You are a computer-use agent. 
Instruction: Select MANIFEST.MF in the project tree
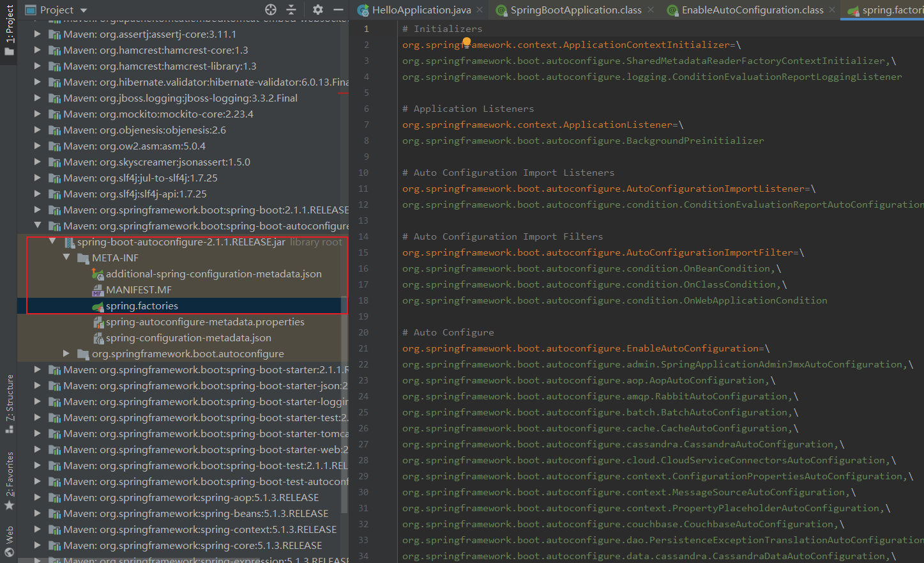tap(139, 289)
